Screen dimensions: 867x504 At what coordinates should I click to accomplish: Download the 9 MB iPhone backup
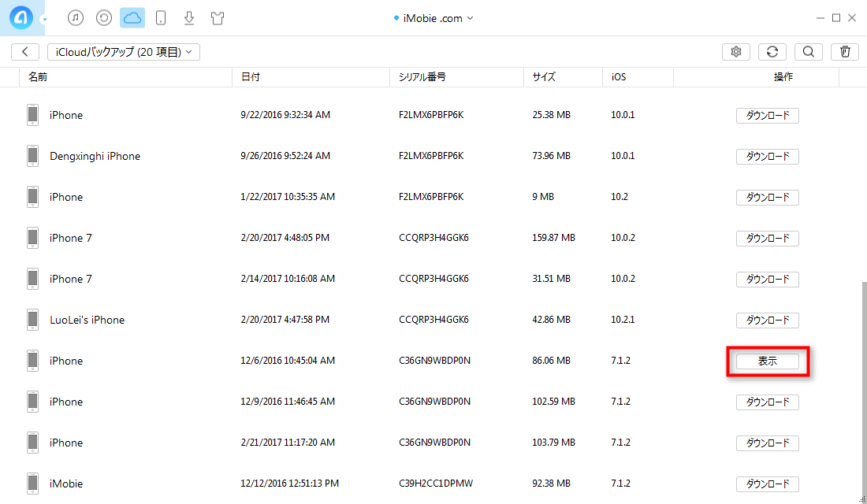pos(768,198)
